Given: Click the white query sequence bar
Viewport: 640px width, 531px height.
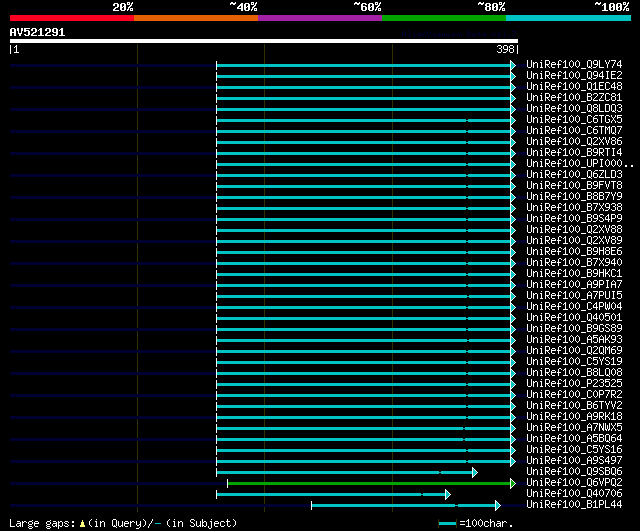Looking at the screenshot, I should 264,41.
